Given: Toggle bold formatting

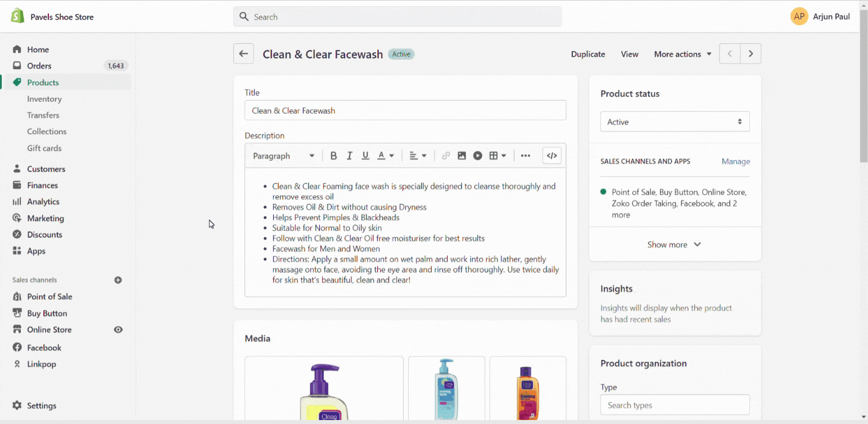Looking at the screenshot, I should click(x=333, y=156).
